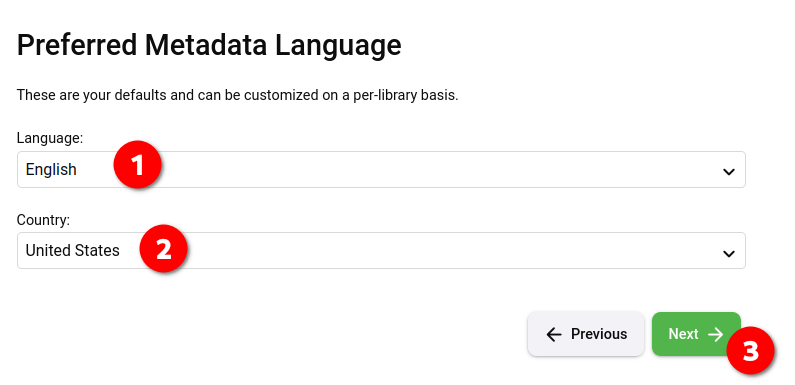
Task: Select the 'English' value text
Action: click(51, 169)
